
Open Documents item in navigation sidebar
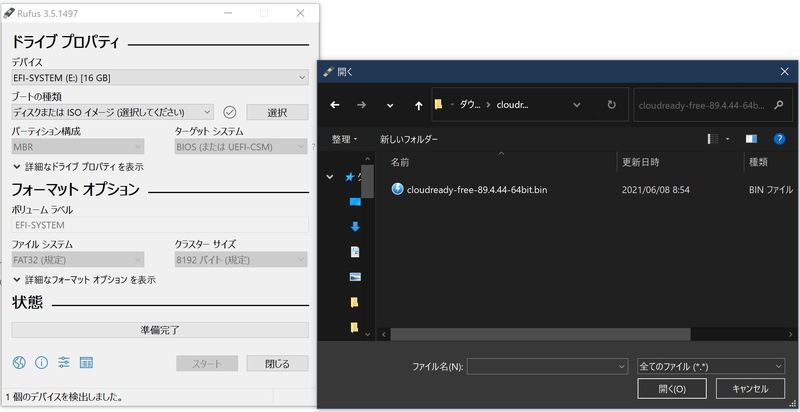[355, 252]
